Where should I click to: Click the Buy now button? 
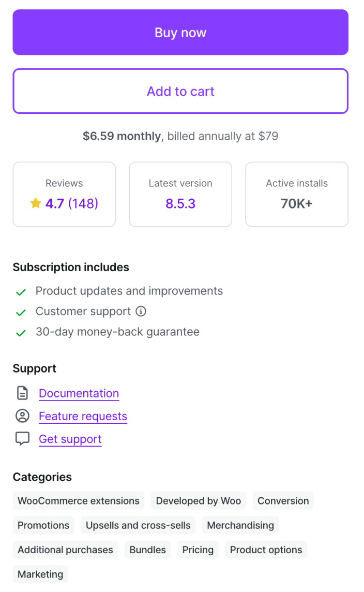[x=180, y=32]
